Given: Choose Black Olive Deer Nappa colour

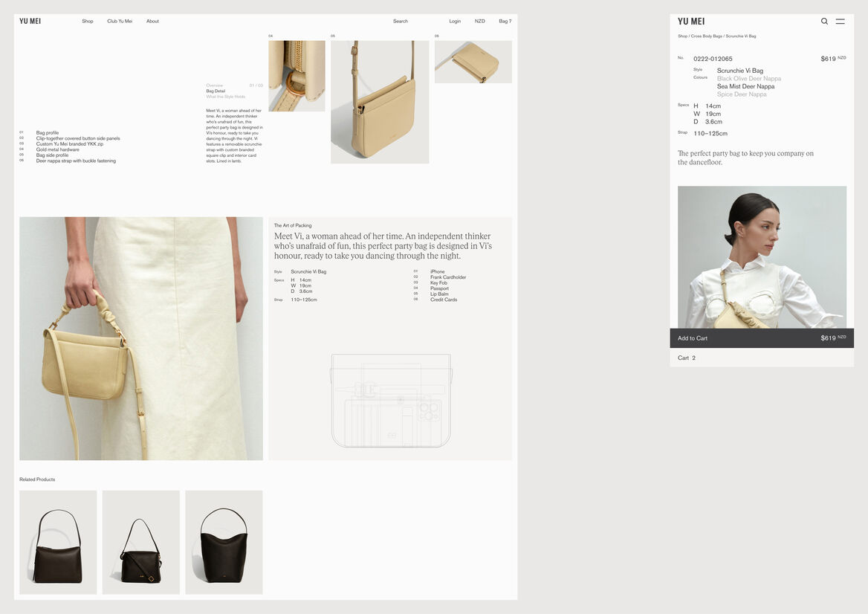Looking at the screenshot, I should pyautogui.click(x=748, y=79).
